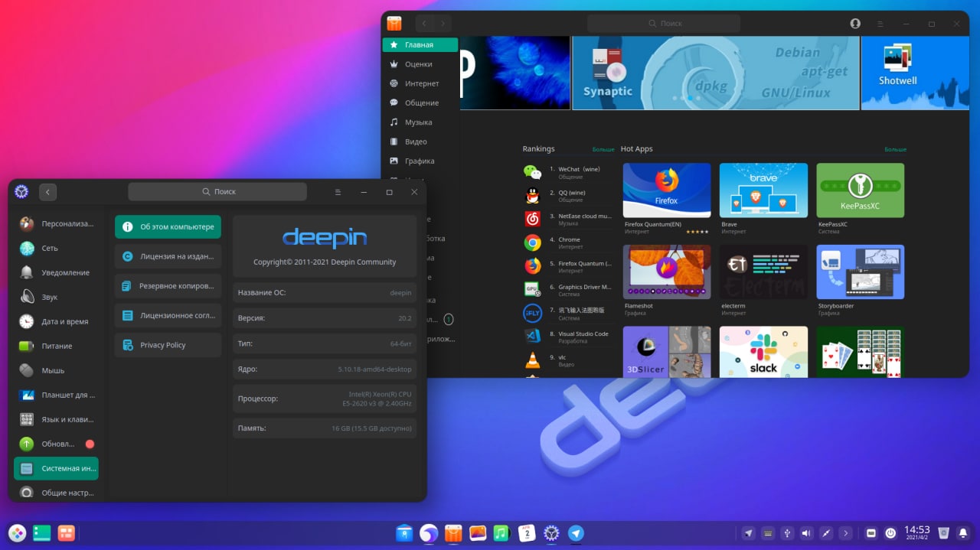Open Планшет для... tablet settings
Screen dimensions: 980x550
tap(57, 395)
